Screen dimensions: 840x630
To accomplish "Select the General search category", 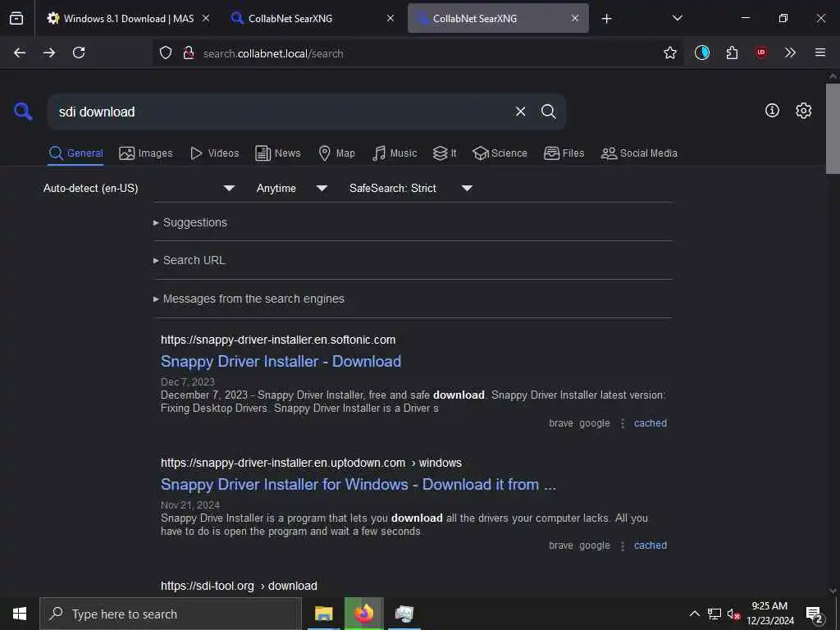I will (x=75, y=153).
